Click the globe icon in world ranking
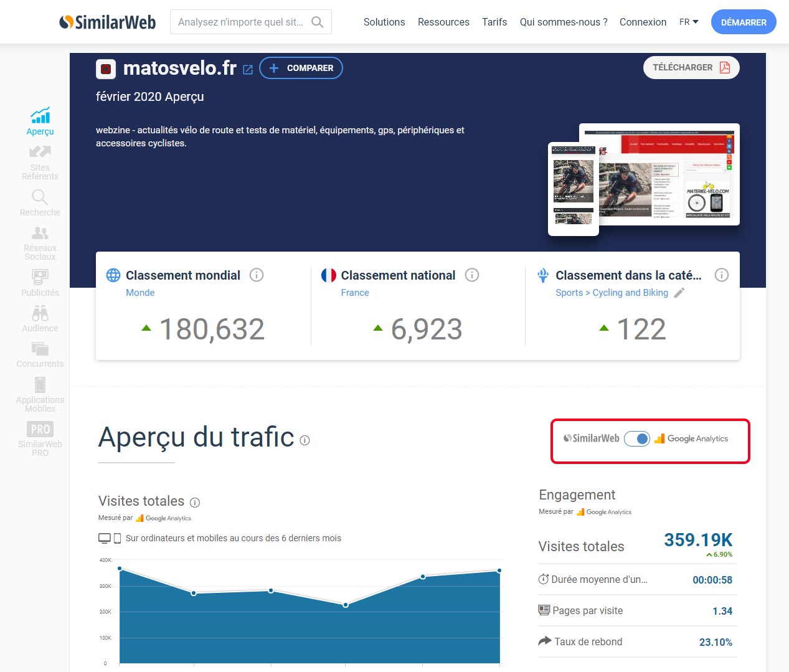This screenshot has height=672, width=789. [113, 275]
